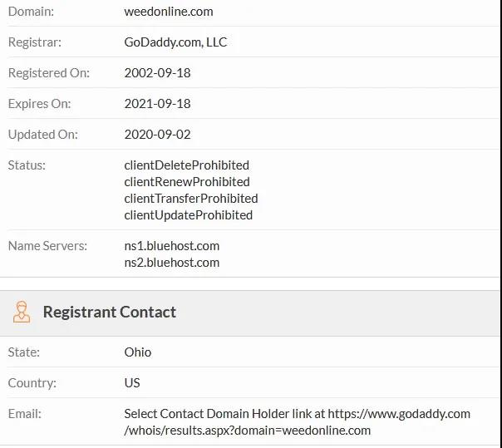Click the Registered On date 2002-09-18
The height and width of the screenshot is (448, 502).
point(158,73)
